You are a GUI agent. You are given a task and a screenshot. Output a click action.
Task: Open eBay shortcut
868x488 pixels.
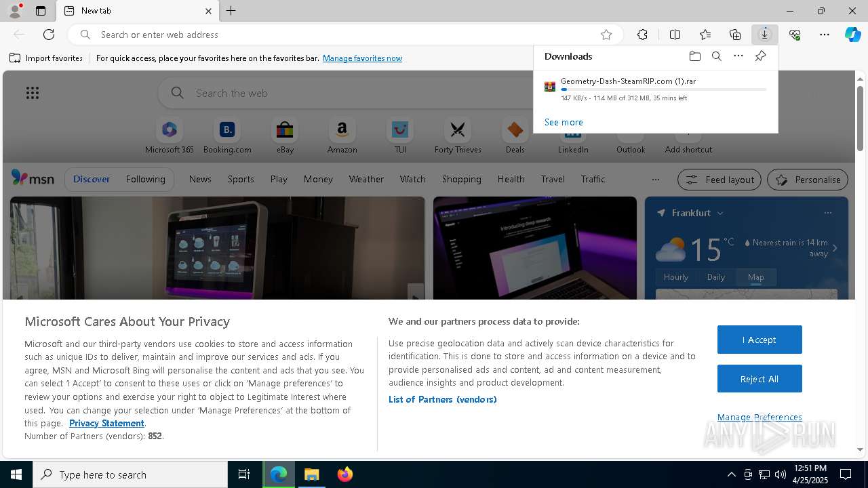[x=285, y=136]
